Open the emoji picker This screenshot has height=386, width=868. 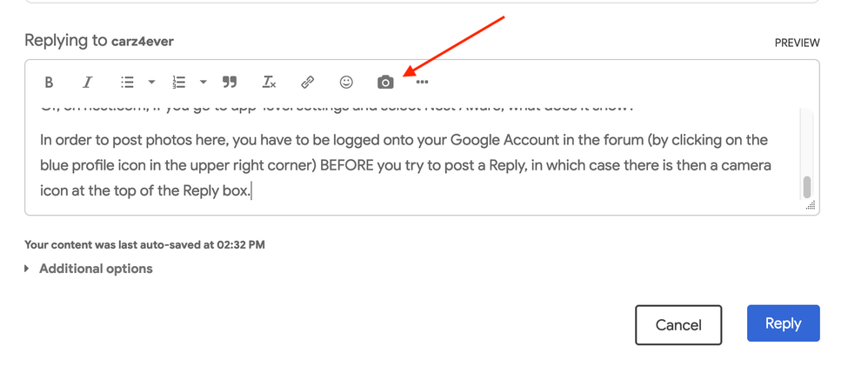[x=346, y=83]
